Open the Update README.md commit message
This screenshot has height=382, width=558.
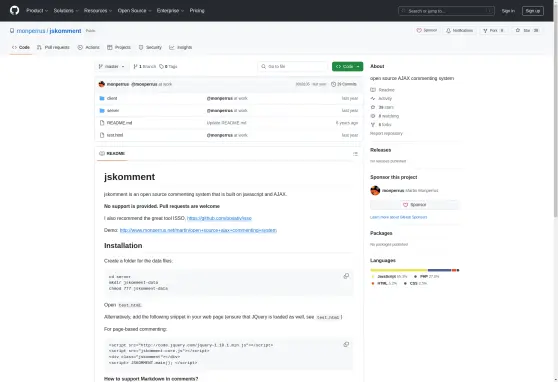pos(227,123)
